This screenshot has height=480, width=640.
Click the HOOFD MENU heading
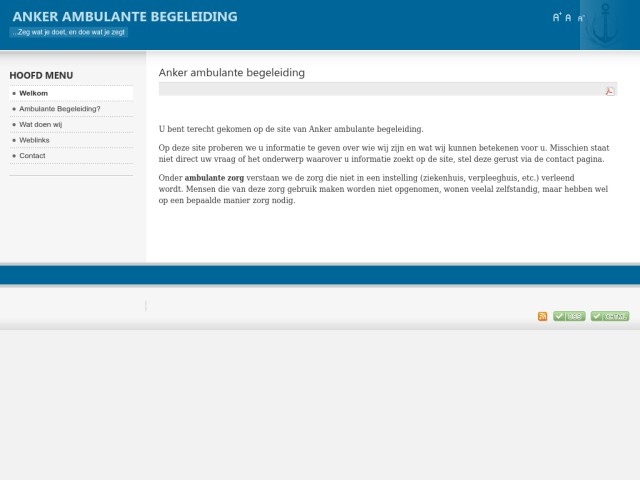click(41, 75)
